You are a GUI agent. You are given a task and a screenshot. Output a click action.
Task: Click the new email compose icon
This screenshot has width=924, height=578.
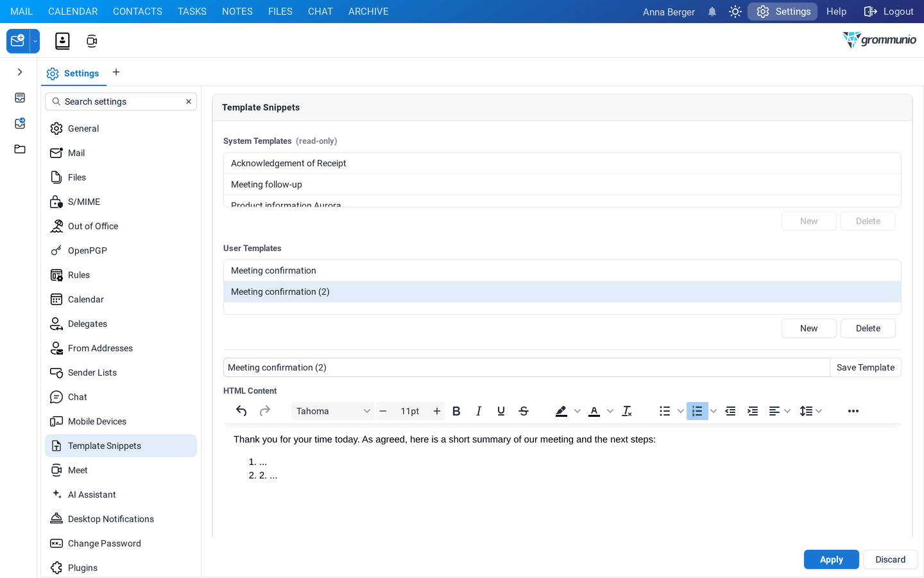pos(18,41)
